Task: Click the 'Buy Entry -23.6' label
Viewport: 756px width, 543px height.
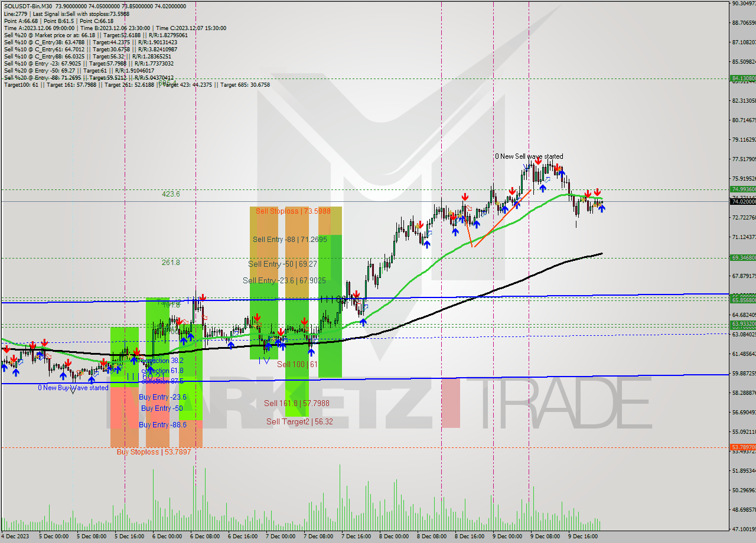Action: 162,397
